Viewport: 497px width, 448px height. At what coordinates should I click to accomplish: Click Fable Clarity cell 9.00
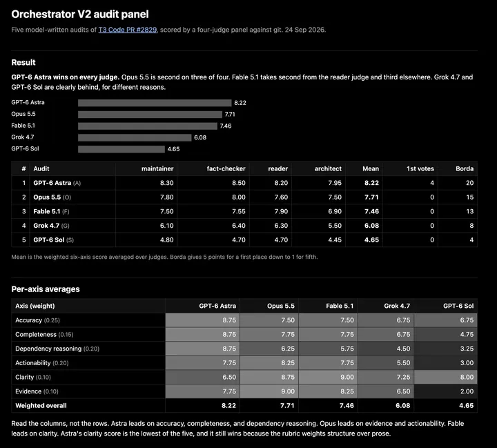pyautogui.click(x=328, y=378)
